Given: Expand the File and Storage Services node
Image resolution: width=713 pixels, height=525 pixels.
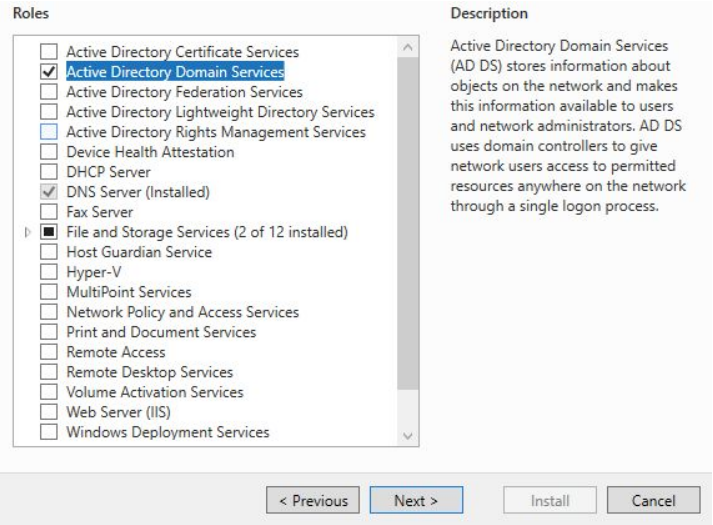Looking at the screenshot, I should 27,232.
